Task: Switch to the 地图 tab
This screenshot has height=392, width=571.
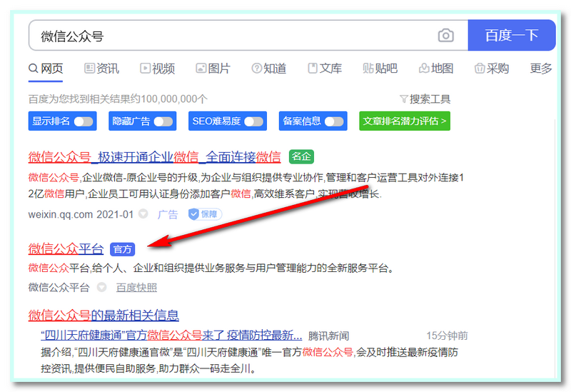Action: pyautogui.click(x=436, y=69)
